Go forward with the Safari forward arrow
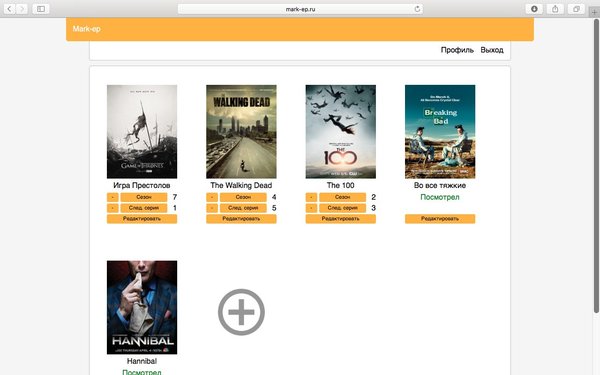Viewport: 600px width, 375px height. pyautogui.click(x=22, y=9)
